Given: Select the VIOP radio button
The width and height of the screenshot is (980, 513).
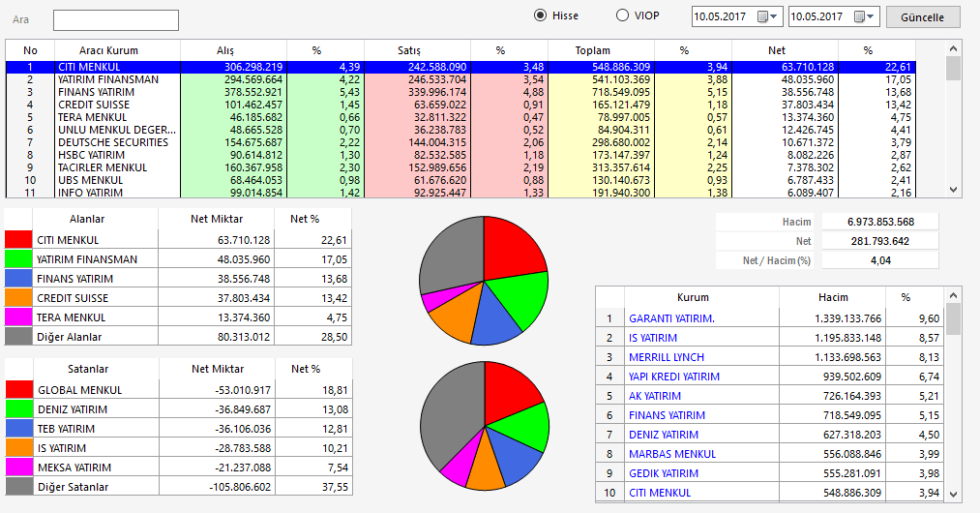Looking at the screenshot, I should pyautogui.click(x=622, y=15).
